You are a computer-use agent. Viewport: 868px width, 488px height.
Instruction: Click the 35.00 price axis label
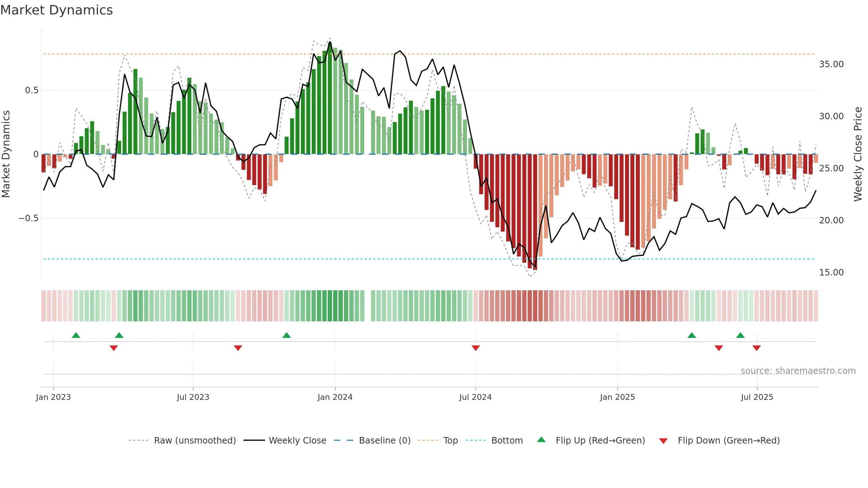pos(831,64)
